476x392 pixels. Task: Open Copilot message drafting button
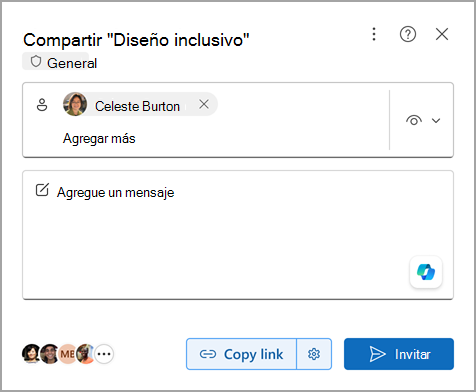[x=426, y=272]
